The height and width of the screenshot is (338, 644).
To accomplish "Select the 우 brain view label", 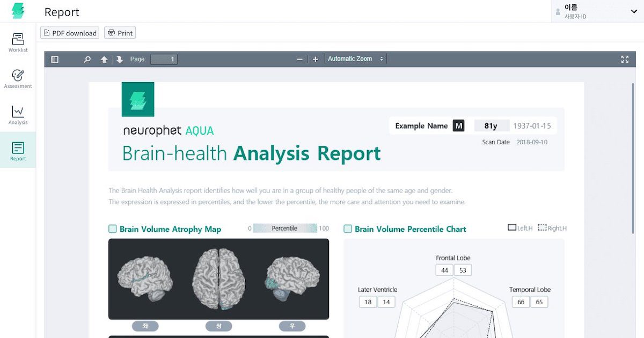I will [x=292, y=326].
